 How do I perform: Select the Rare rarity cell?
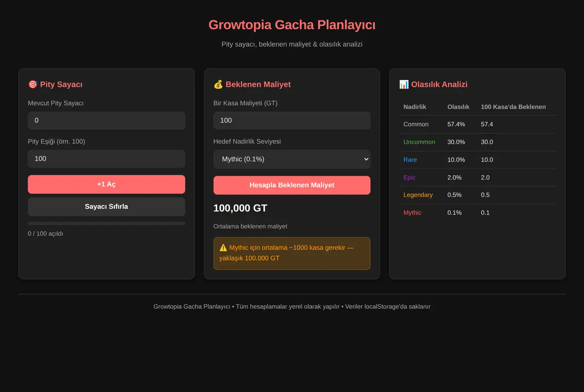click(x=410, y=160)
